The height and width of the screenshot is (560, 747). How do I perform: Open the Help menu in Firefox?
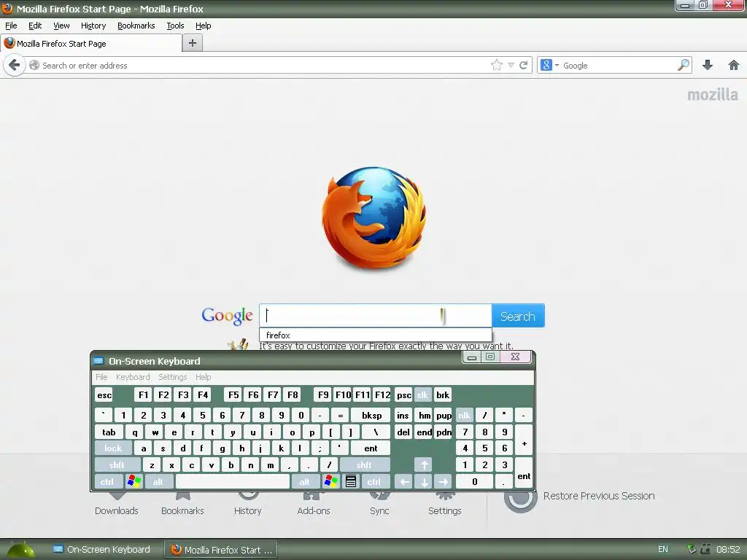(x=203, y=26)
